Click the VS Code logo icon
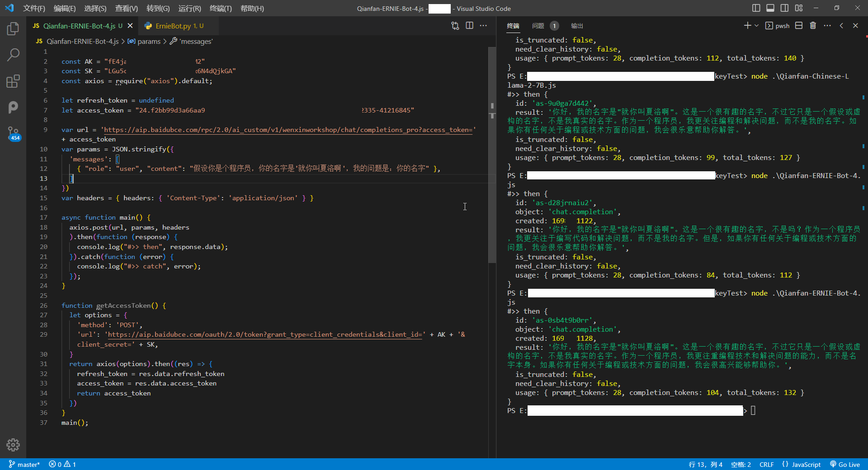 click(x=9, y=8)
